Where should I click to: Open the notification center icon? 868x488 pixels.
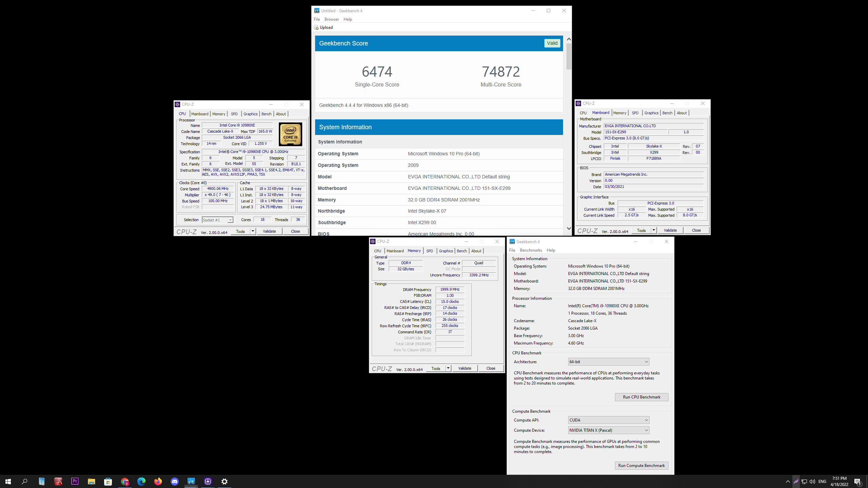[x=858, y=481]
